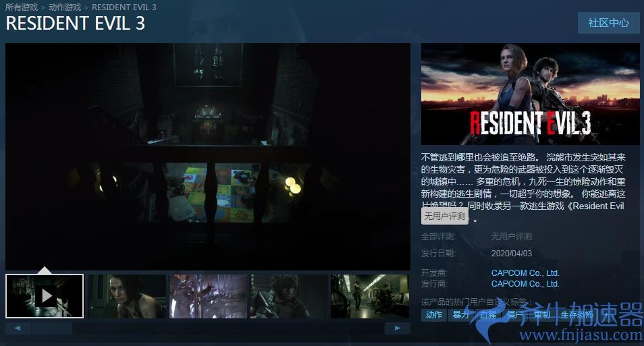Click the release date 2020/04/03 text

pyautogui.click(x=511, y=253)
